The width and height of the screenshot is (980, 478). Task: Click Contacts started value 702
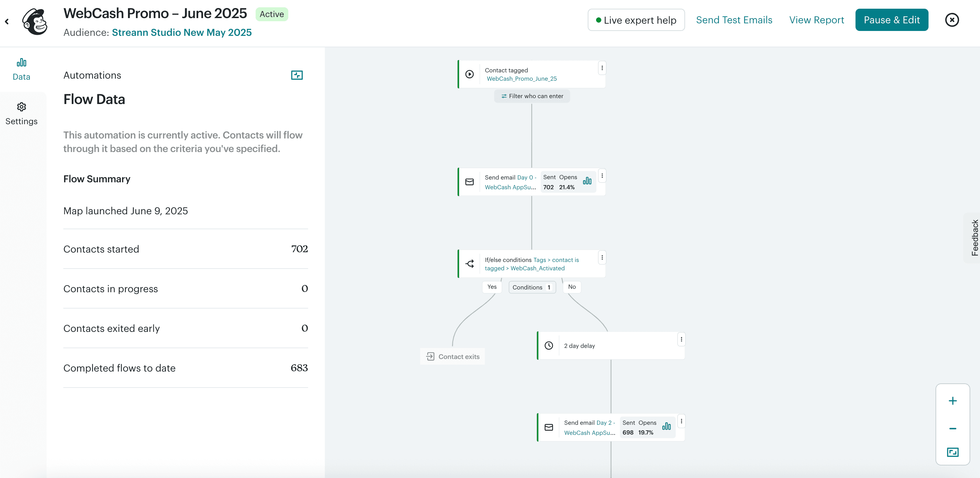click(299, 249)
